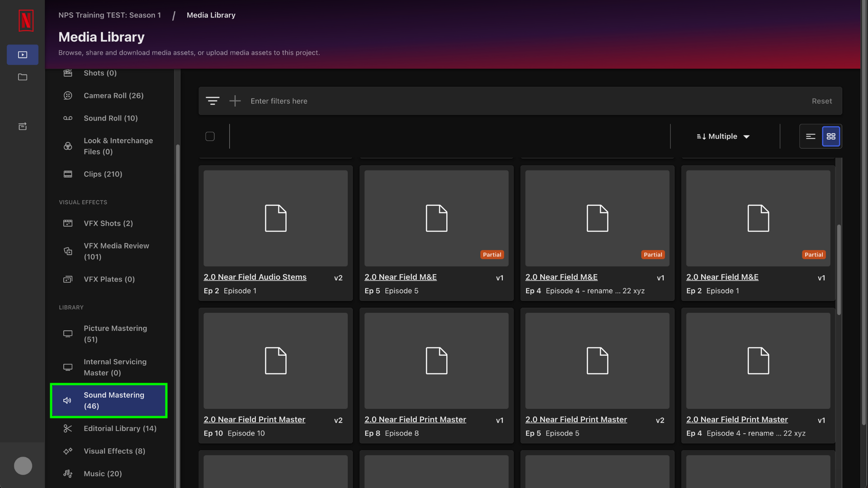868x488 pixels.
Task: Select VFX Media Review (101)
Action: click(116, 251)
